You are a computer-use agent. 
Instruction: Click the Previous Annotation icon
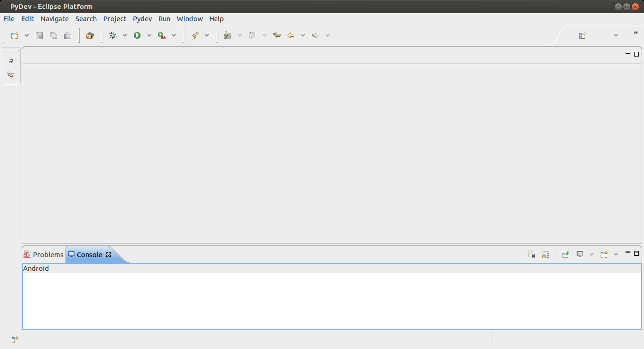252,35
